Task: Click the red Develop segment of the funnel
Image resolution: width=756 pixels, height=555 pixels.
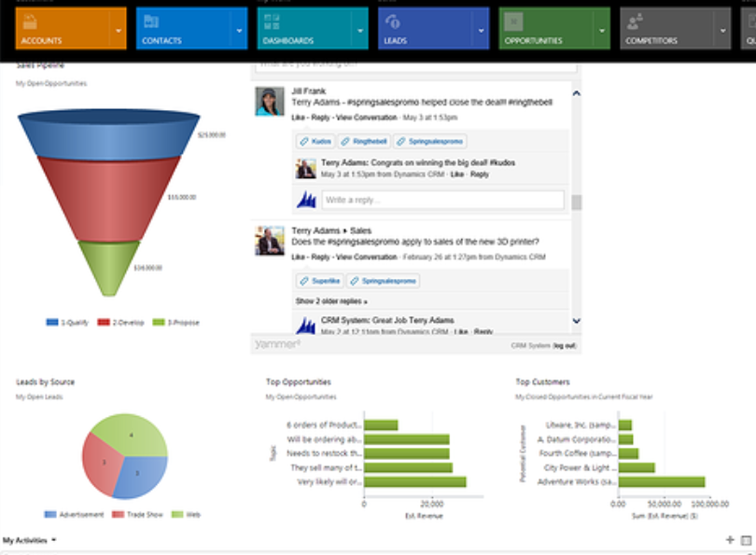Action: pyautogui.click(x=109, y=199)
